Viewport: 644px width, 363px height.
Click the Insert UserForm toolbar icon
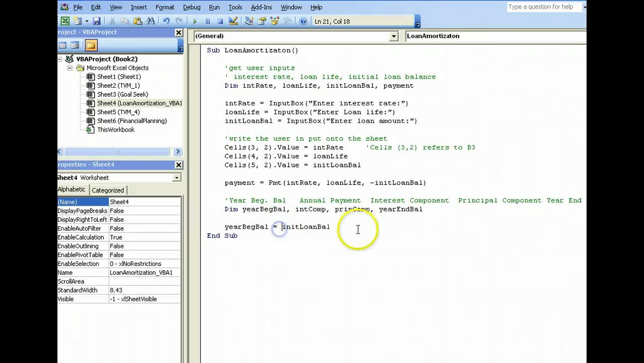tap(78, 21)
